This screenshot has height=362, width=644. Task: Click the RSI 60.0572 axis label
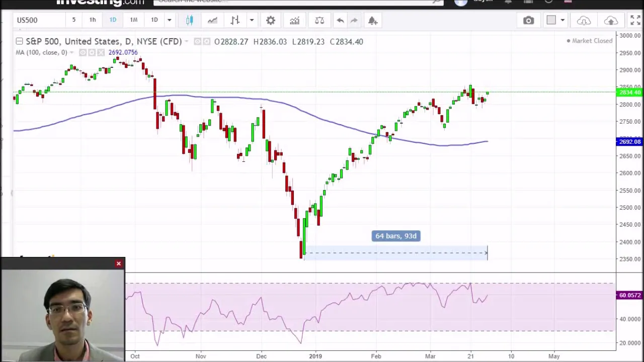(629, 296)
